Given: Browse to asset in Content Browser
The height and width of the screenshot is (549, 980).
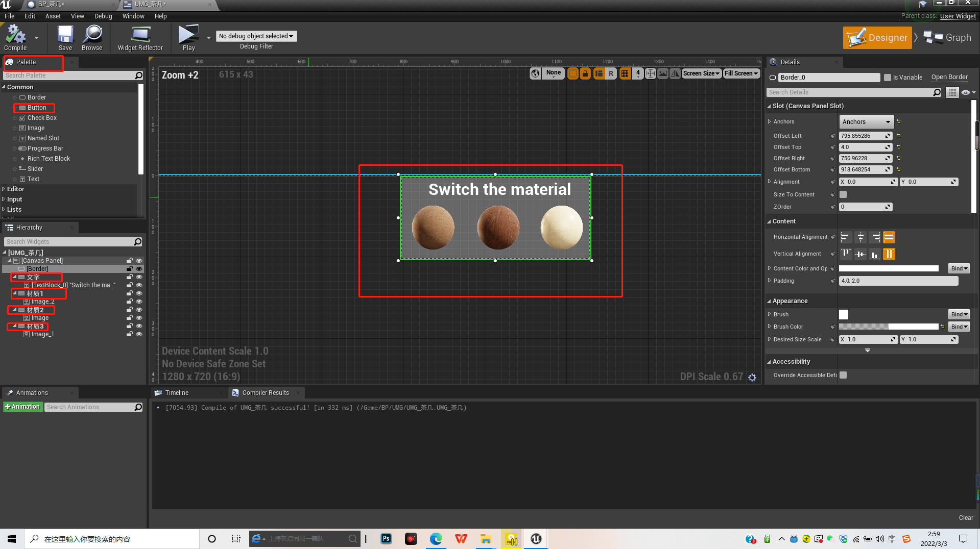Looking at the screenshot, I should 92,37.
